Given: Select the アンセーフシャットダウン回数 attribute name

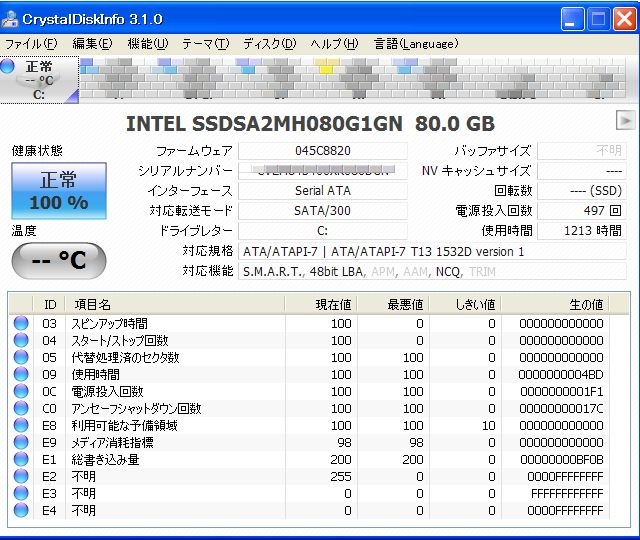Looking at the screenshot, I should pos(136,409).
